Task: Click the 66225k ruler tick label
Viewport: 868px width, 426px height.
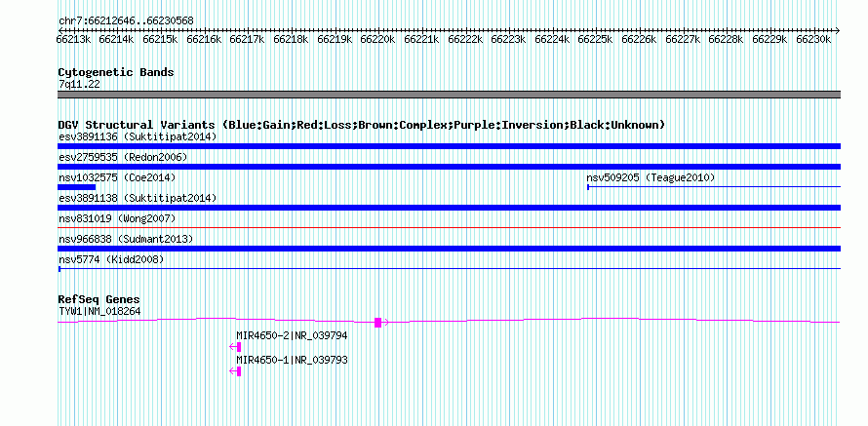Action: [x=596, y=39]
